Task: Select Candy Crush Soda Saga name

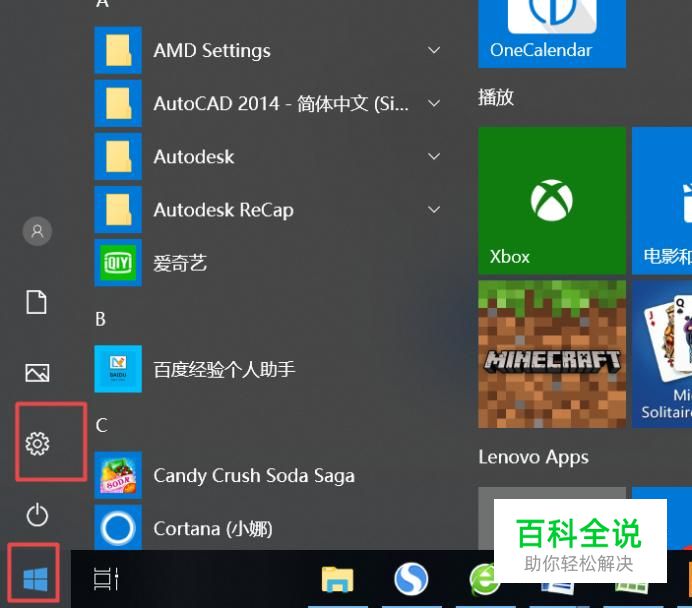Action: coord(254,476)
